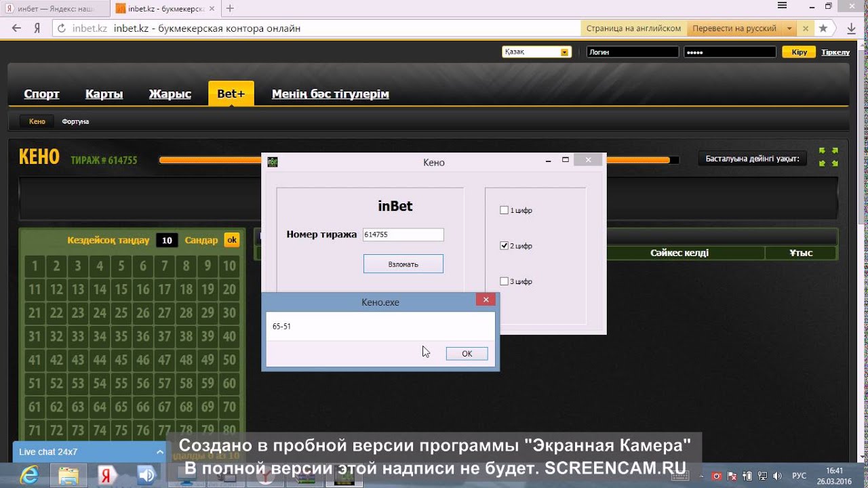Click the '65-51' result text
This screenshot has width=868, height=488.
(281, 327)
